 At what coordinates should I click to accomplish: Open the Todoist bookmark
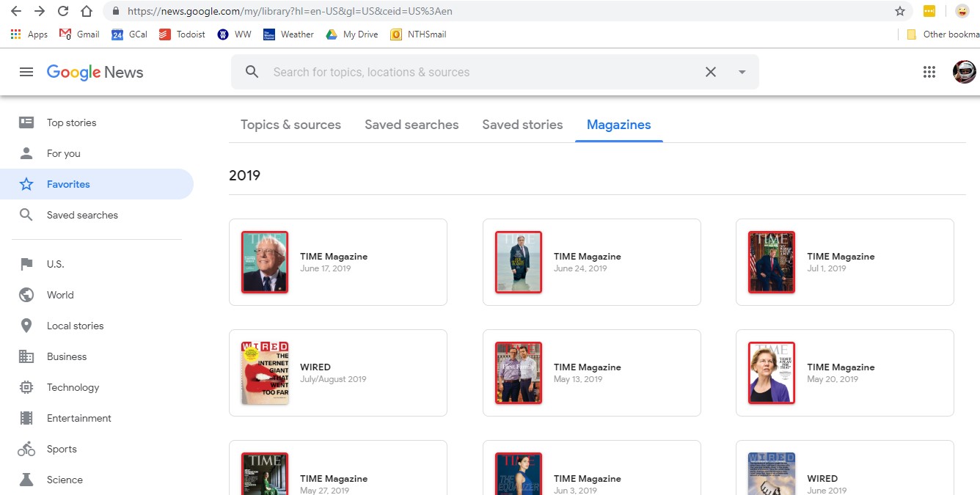182,34
